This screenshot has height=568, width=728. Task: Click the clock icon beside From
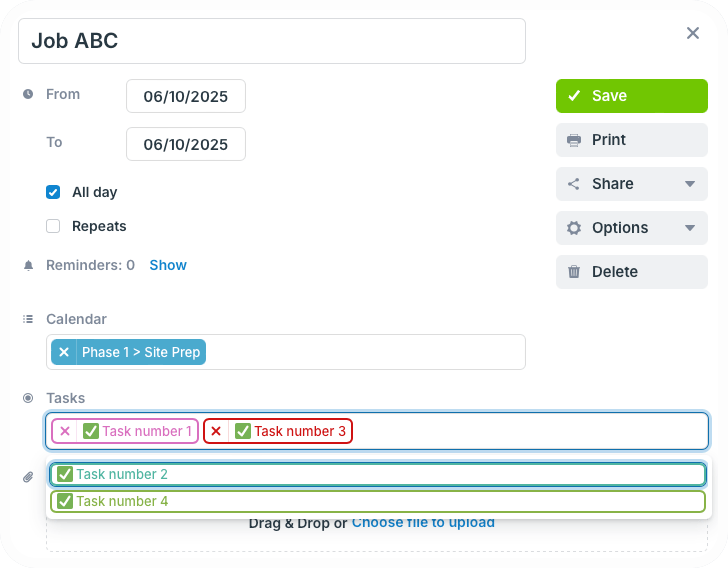coord(28,94)
